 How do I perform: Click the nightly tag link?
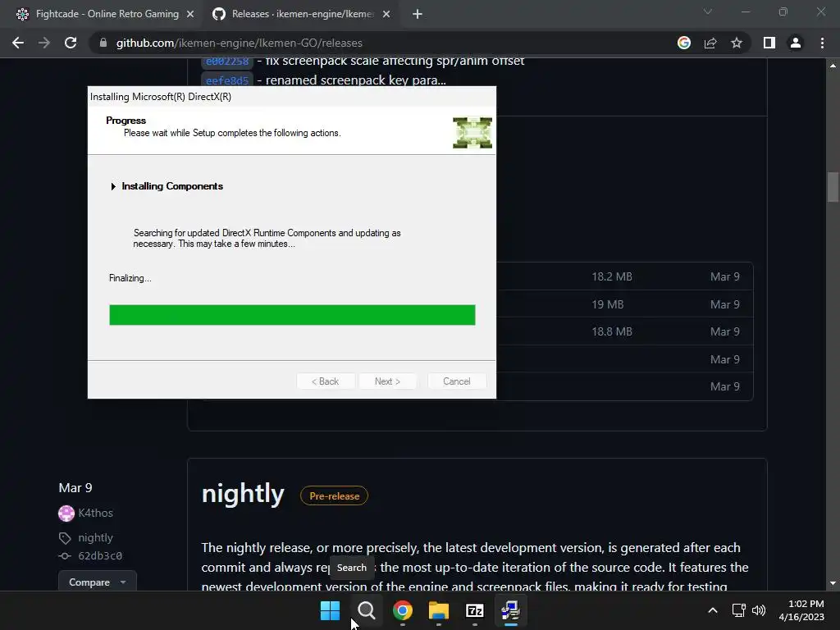point(95,537)
